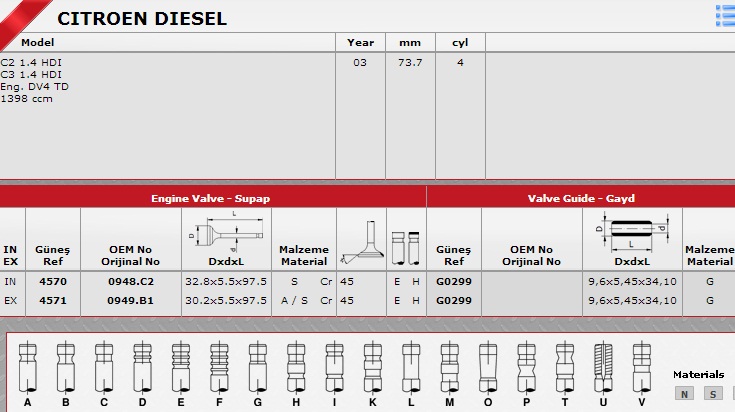Click material S button
Viewport: 735px width, 412px height.
click(712, 394)
